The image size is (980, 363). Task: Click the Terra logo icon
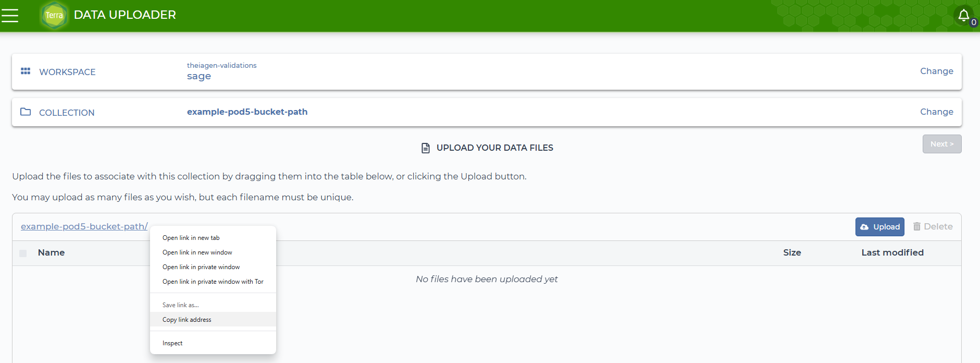54,16
